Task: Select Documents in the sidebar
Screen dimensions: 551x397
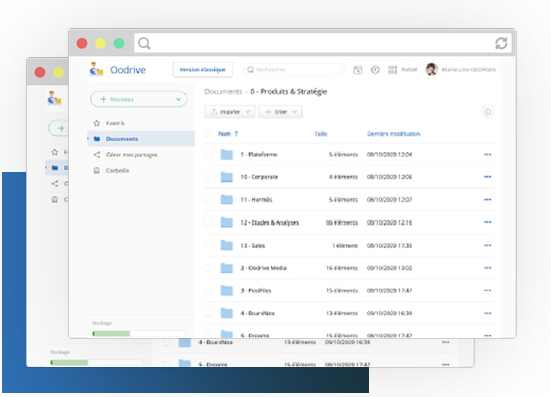Action: click(141, 139)
